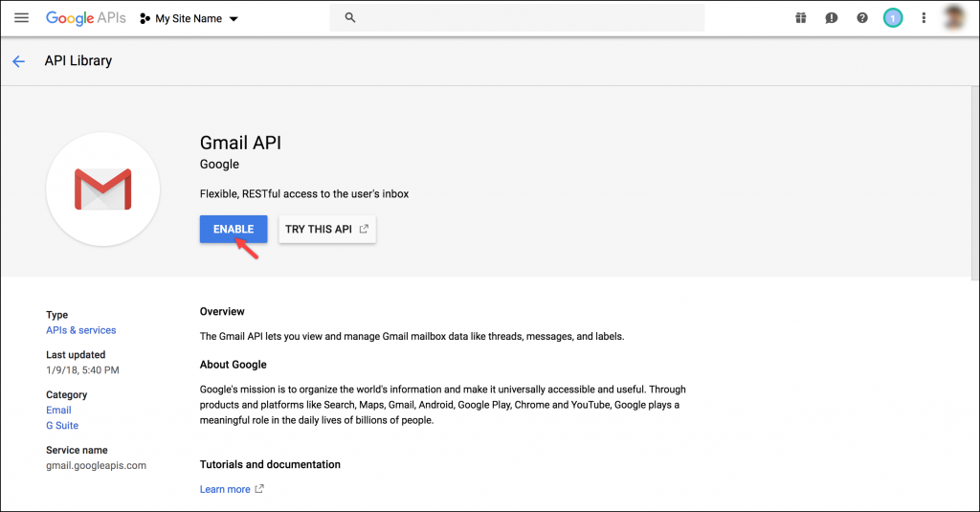Open notifications badge showing 1
The height and width of the screenshot is (512, 980).
(893, 18)
